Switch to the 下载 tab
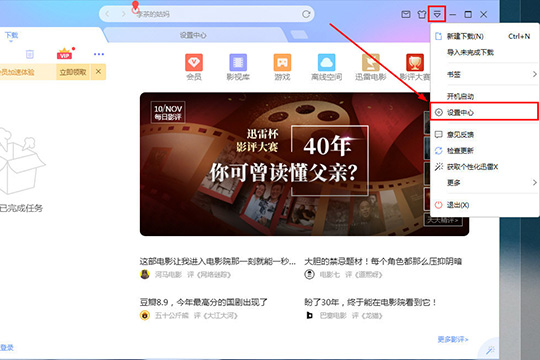 (x=11, y=35)
